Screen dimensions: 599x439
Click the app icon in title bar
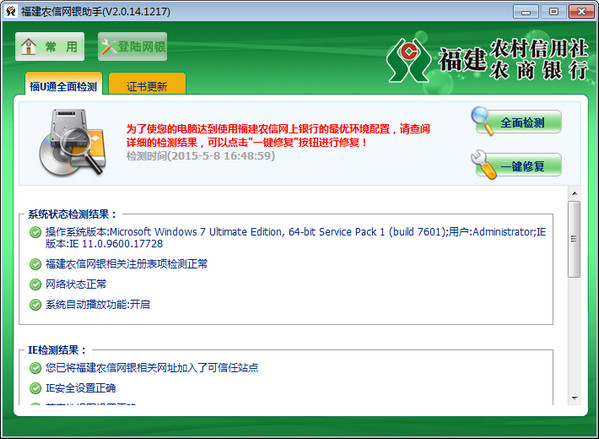pyautogui.click(x=11, y=11)
